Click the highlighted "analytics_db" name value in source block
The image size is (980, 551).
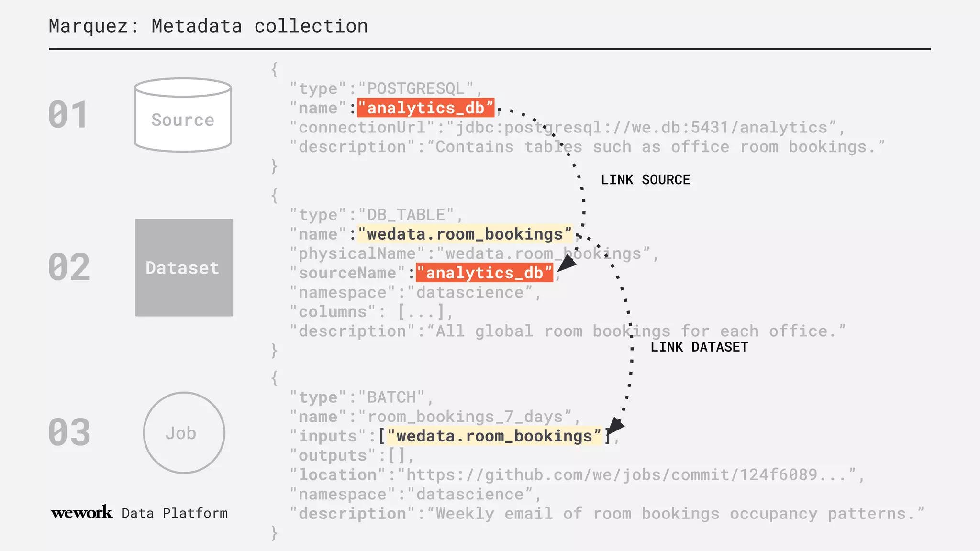coord(426,108)
